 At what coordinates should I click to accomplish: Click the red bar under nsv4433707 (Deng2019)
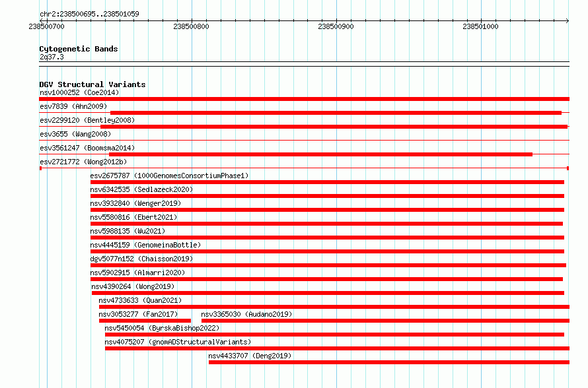tap(389, 362)
